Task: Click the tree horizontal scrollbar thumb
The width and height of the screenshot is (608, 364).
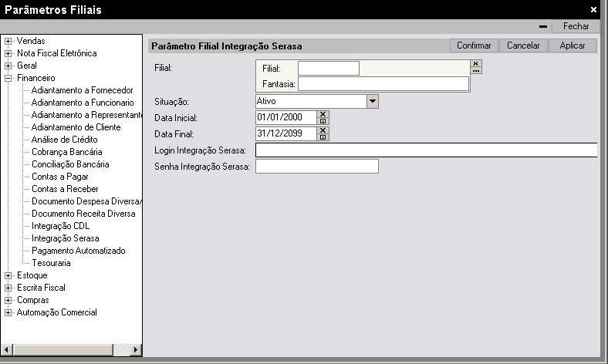Action: tap(62, 349)
